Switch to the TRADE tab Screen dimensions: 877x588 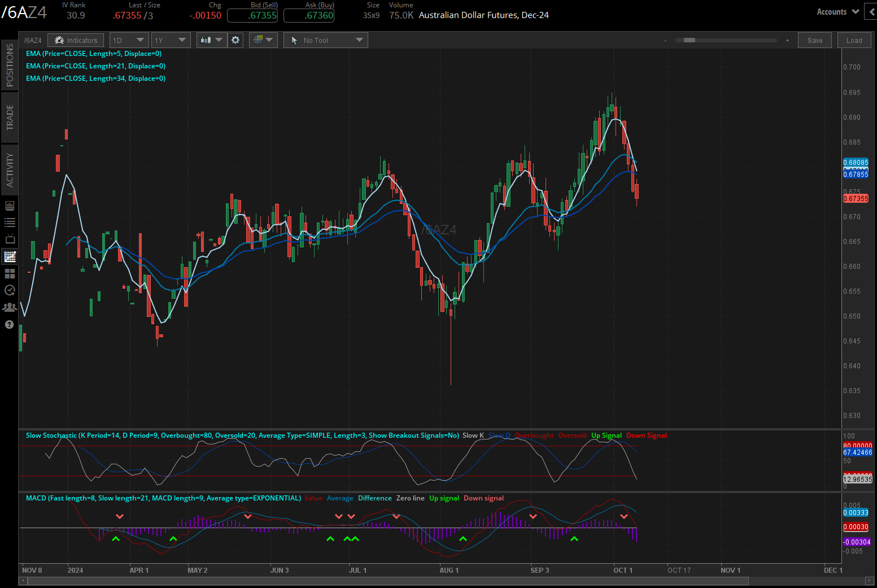[9, 117]
